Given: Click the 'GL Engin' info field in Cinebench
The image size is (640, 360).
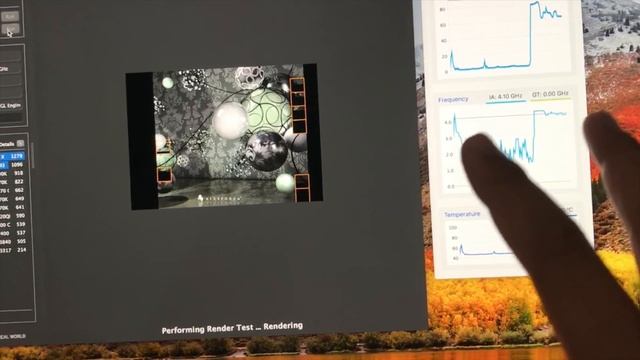Looking at the screenshot, I should (11, 105).
